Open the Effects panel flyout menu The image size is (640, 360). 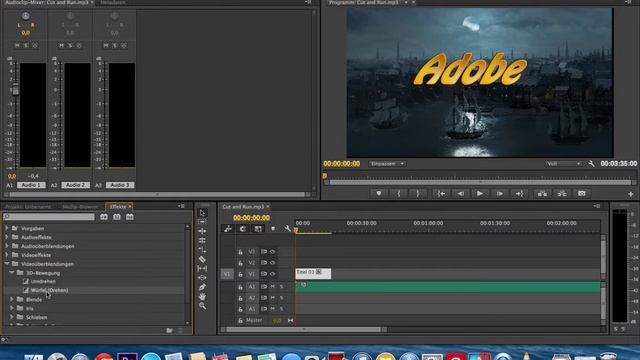(181, 207)
